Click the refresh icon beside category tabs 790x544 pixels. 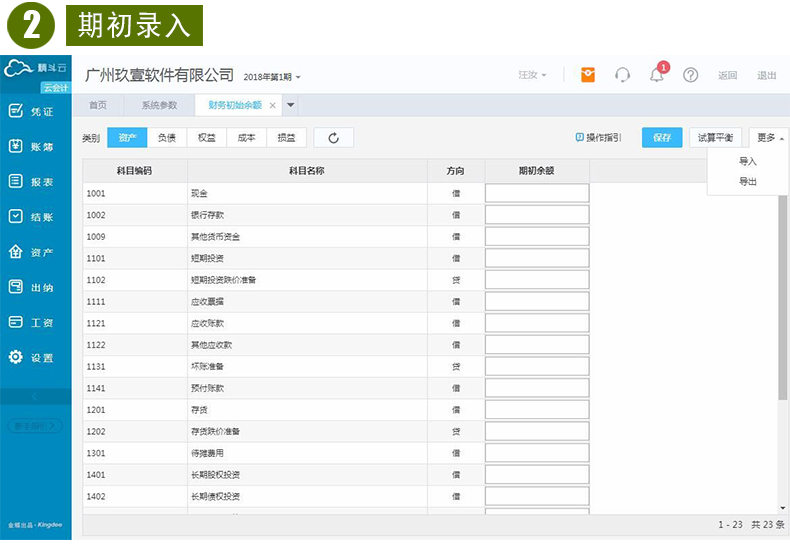pyautogui.click(x=334, y=138)
